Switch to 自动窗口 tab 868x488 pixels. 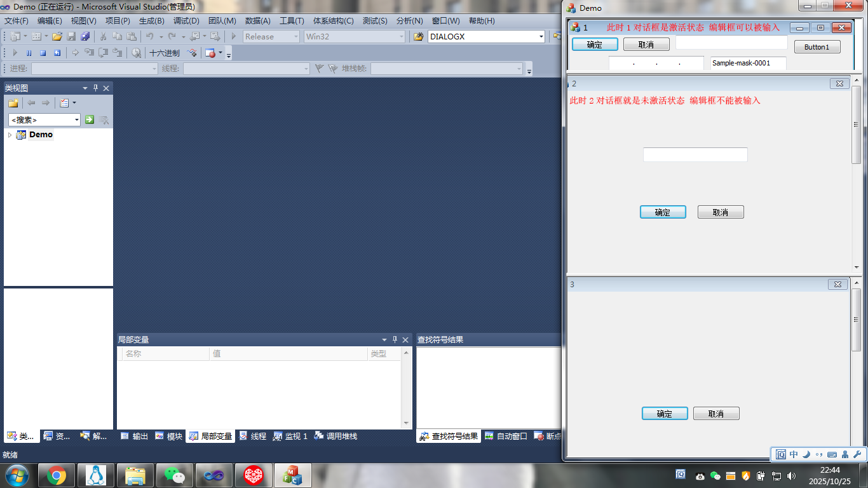click(506, 437)
